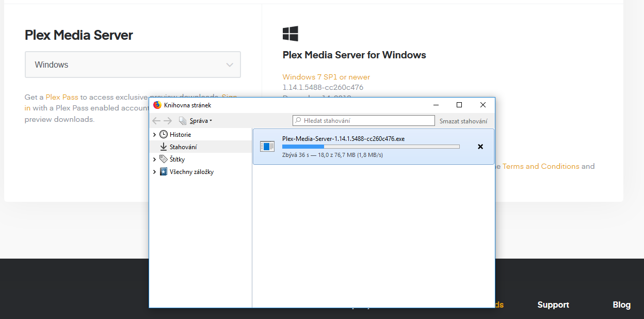Select Historie in the Library sidebar
This screenshot has height=319, width=644.
pos(201,134)
